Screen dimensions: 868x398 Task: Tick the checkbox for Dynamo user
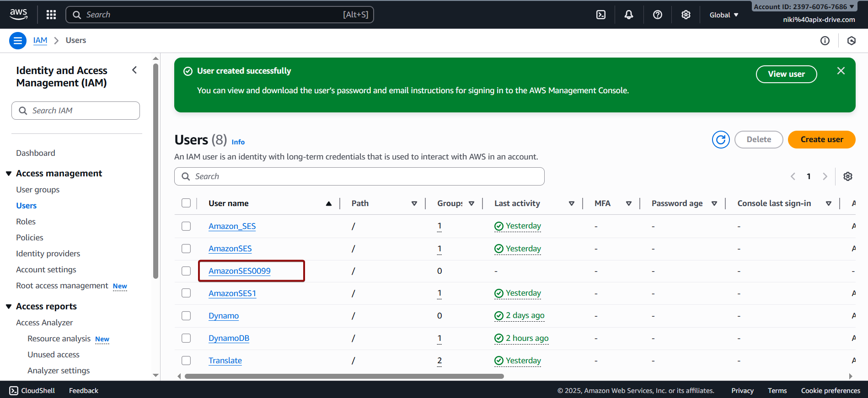[x=186, y=316]
